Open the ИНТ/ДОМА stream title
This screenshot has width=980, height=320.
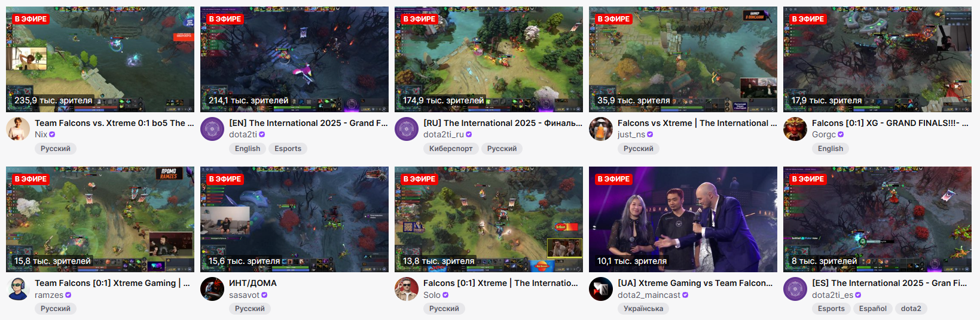(x=253, y=283)
